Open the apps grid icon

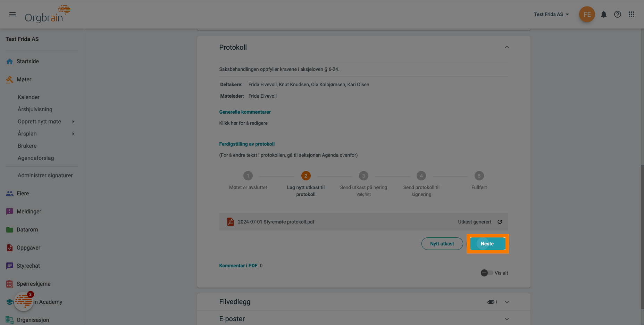tap(632, 14)
